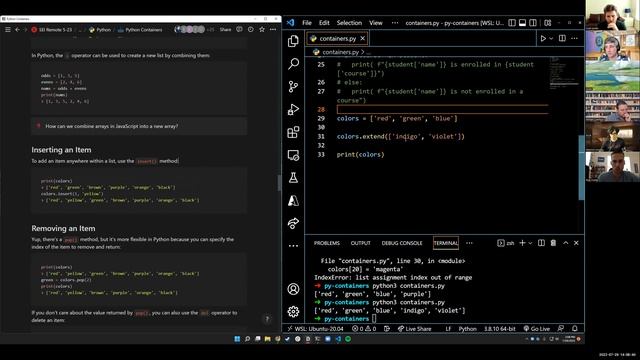The height and width of the screenshot is (360, 640).
Task: Click WSL: Ubuntu-20.04 remote indicator
Action: click(315, 329)
